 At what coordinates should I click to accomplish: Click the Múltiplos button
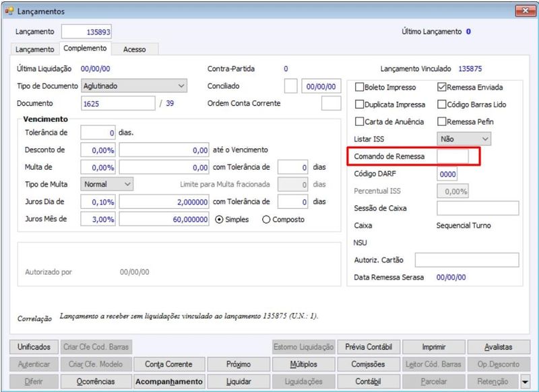coord(304,364)
